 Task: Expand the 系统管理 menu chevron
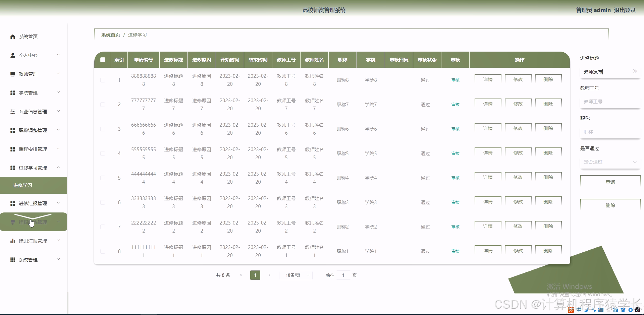click(58, 259)
